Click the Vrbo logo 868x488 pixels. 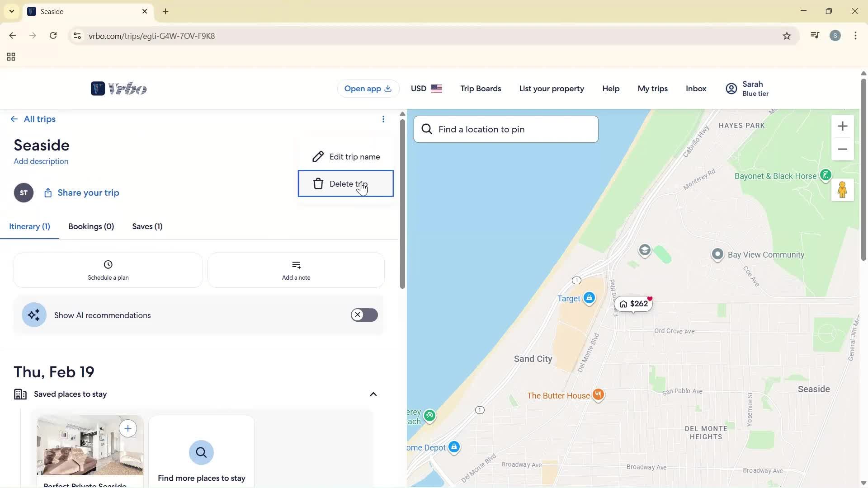coord(118,88)
